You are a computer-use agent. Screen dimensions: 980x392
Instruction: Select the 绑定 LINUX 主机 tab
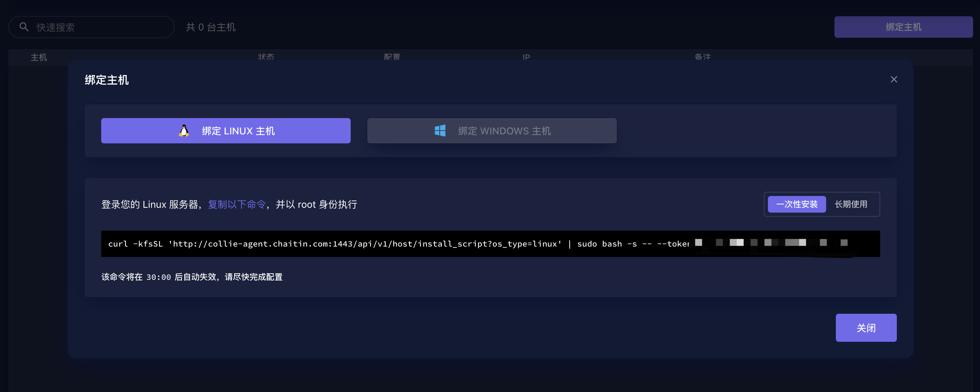pyautogui.click(x=238, y=131)
